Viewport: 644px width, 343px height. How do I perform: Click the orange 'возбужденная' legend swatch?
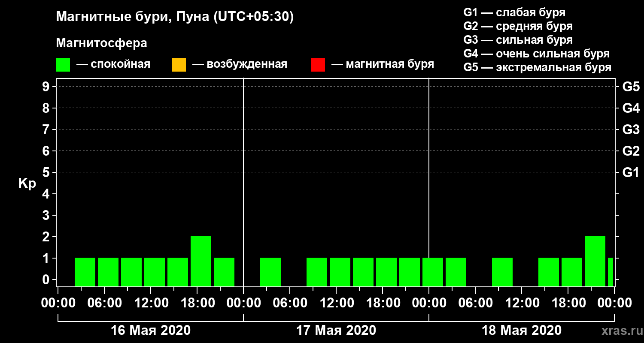coord(179,65)
